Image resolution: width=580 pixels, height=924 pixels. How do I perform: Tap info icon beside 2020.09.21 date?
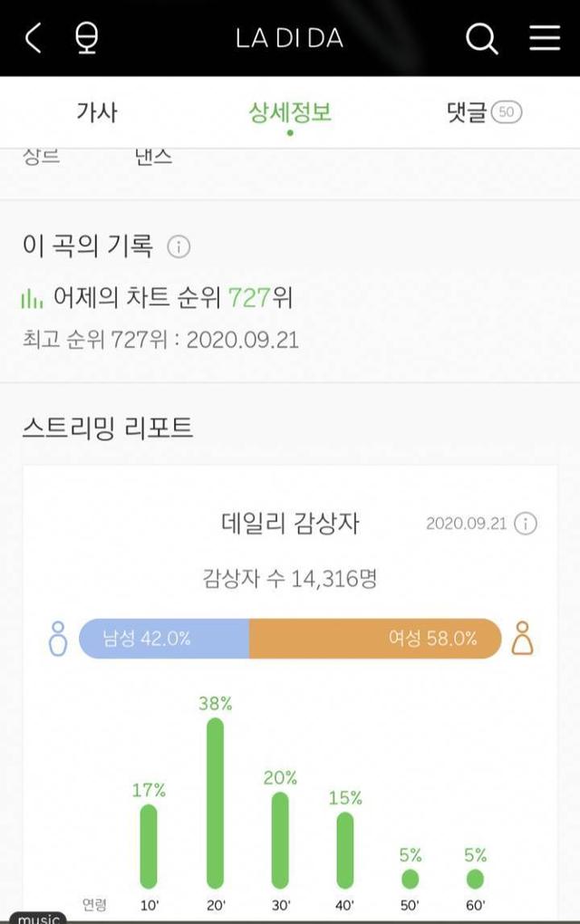click(x=526, y=524)
